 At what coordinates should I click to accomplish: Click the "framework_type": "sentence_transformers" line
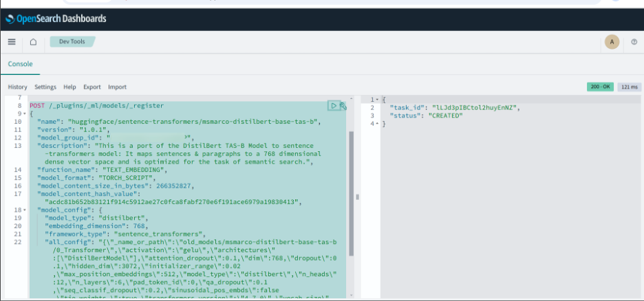point(125,234)
